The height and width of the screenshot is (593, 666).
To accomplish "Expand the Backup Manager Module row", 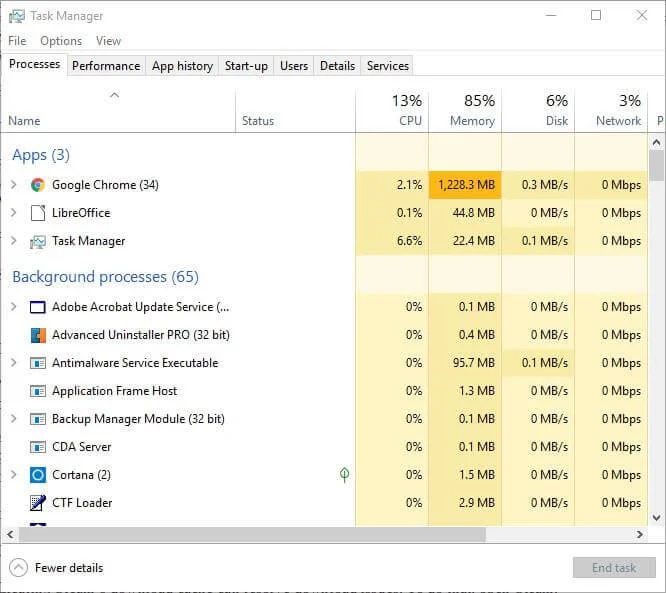I will coord(14,419).
